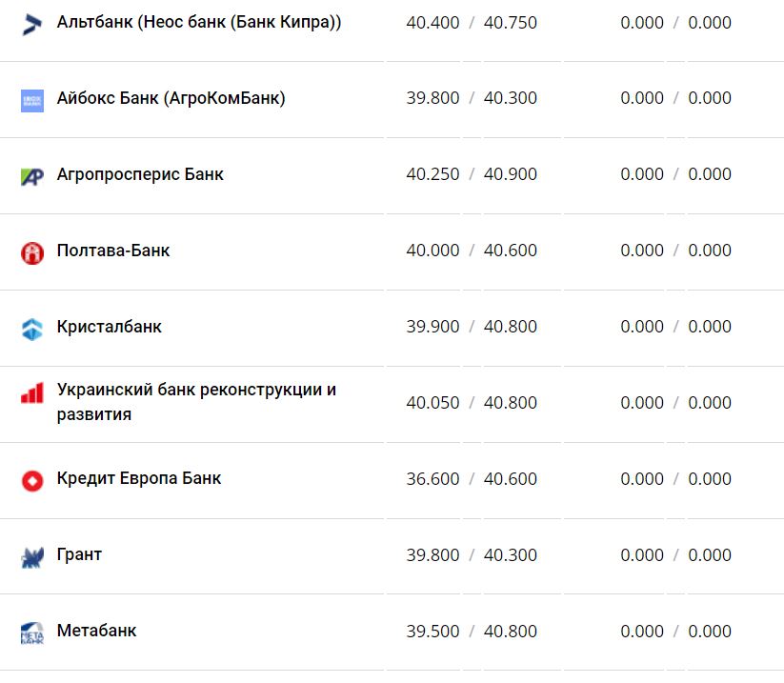Click the Альтбанк logo icon
This screenshot has height=683, width=784.
[x=32, y=25]
